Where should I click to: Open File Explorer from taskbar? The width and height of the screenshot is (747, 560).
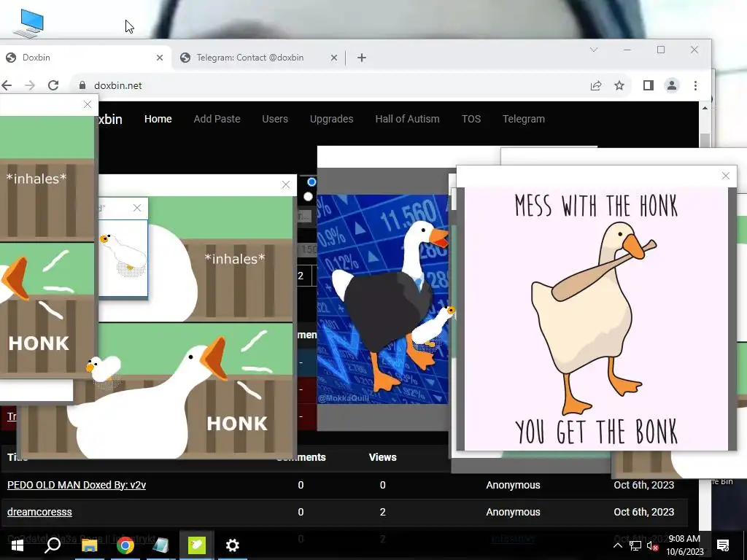(89, 545)
